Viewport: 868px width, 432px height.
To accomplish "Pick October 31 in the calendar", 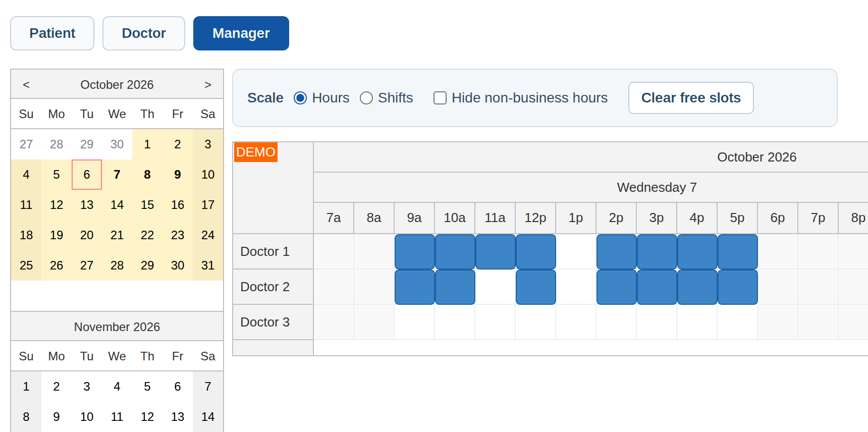I will tap(208, 265).
